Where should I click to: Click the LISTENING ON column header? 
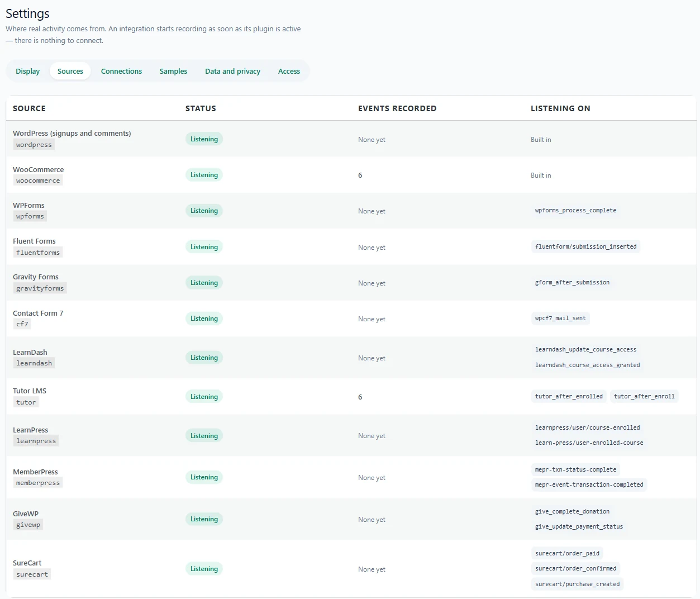point(560,108)
